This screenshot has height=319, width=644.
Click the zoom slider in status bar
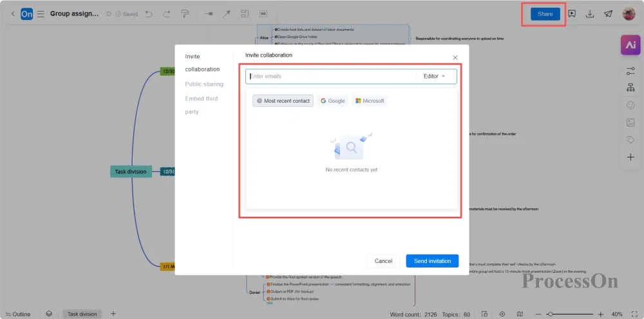pyautogui.click(x=573, y=314)
